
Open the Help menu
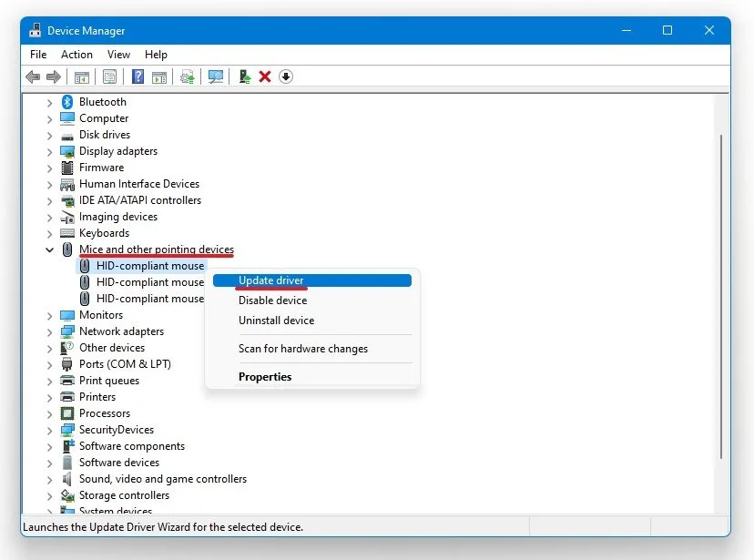[x=156, y=55]
